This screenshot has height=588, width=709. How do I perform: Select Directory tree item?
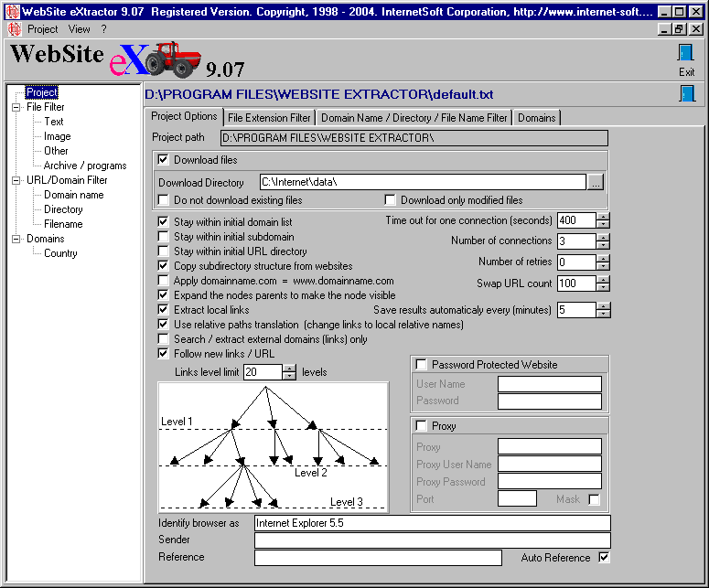click(63, 209)
